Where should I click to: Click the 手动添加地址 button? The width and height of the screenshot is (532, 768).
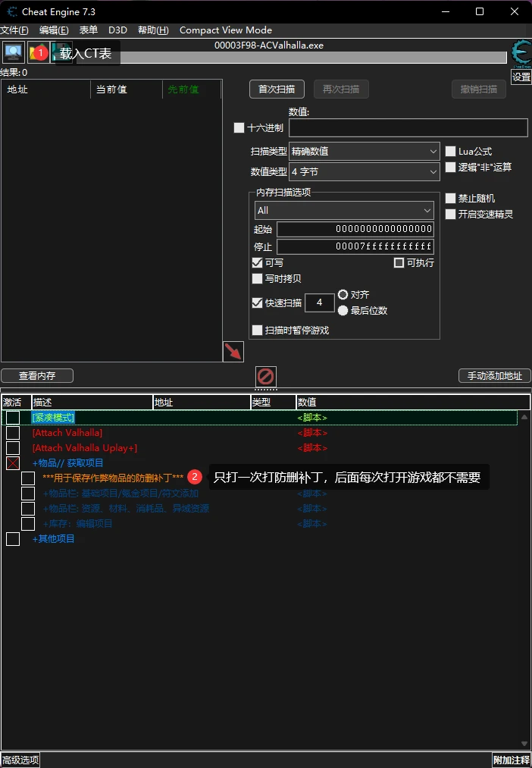pos(495,376)
